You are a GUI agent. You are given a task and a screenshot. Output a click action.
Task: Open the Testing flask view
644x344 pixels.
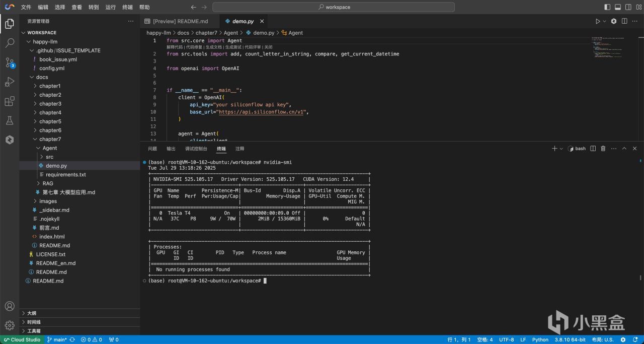point(9,121)
